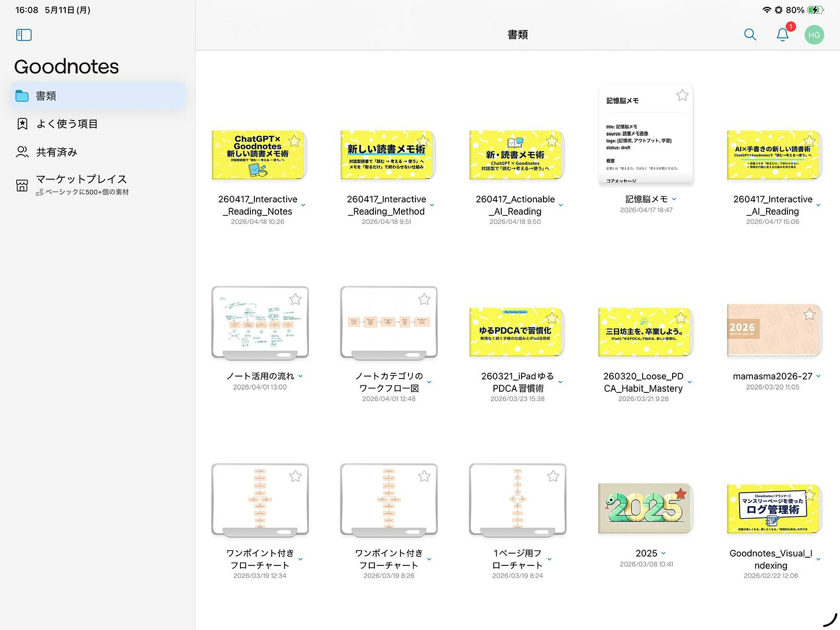This screenshot has height=630, width=840.
Task: Open the 260320_Loose_PDCA_Habit_Mastery chevron menu
Action: pos(689,382)
